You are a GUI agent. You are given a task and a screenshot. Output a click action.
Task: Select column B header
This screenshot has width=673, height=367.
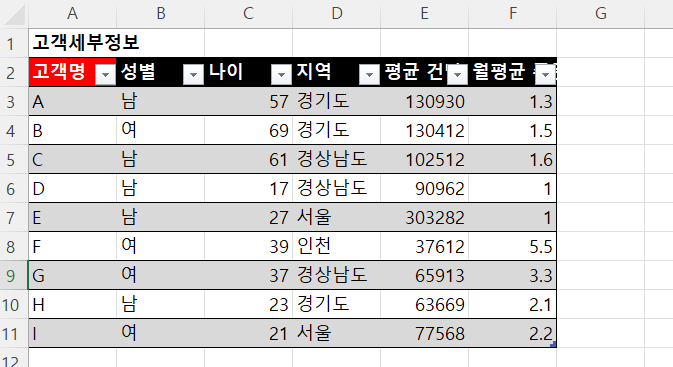point(161,14)
